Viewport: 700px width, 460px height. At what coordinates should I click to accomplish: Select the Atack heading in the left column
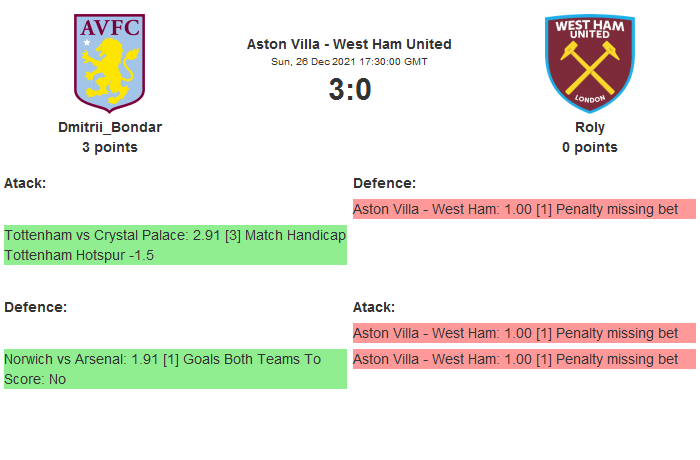[25, 183]
